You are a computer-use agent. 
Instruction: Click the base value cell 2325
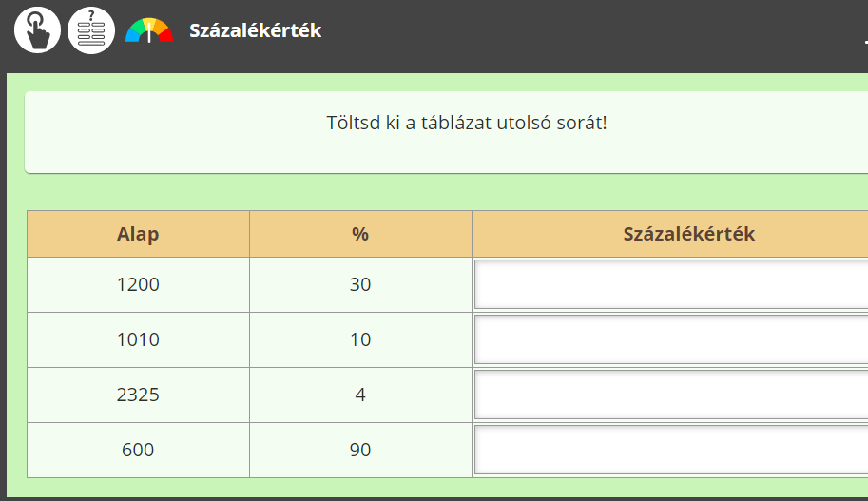[x=138, y=395]
